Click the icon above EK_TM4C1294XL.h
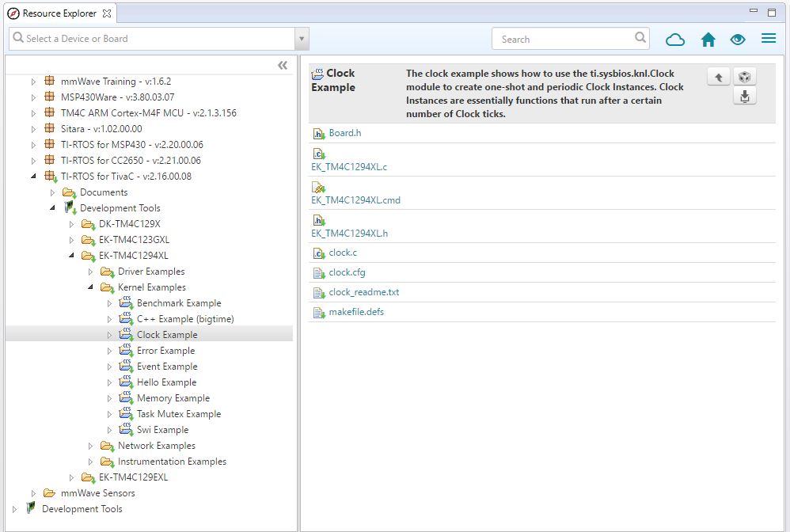This screenshot has width=790, height=532. [319, 220]
